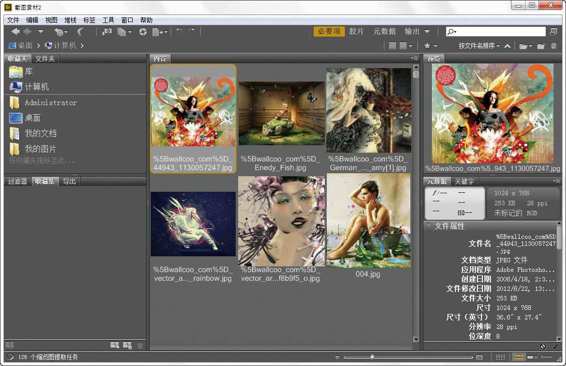This screenshot has height=366, width=566.
Task: Click the Rotate counterclockwise icon
Action: pos(179,30)
